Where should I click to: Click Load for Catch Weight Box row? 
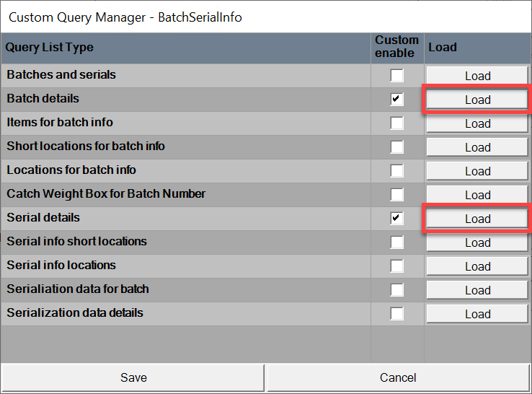click(x=477, y=195)
